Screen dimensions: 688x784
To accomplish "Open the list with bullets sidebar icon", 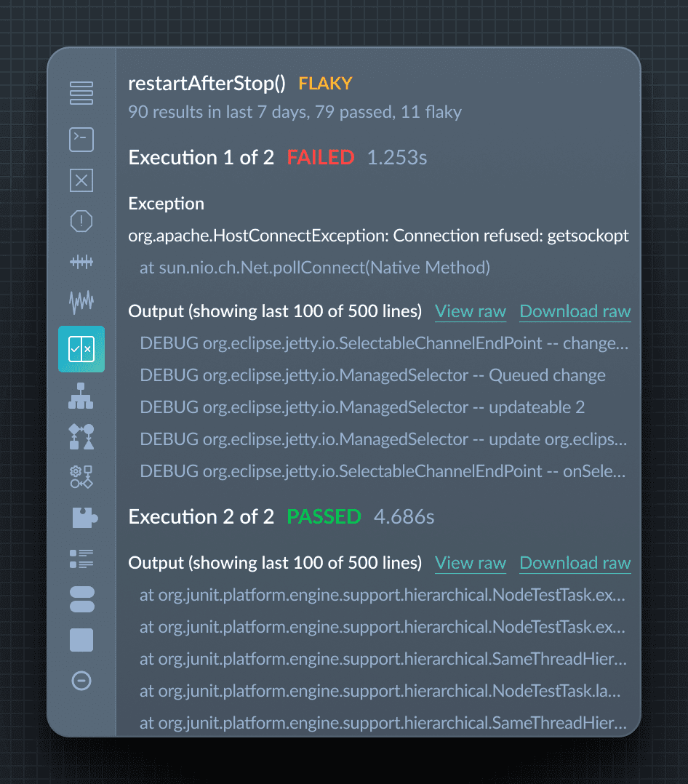I will coord(81,559).
